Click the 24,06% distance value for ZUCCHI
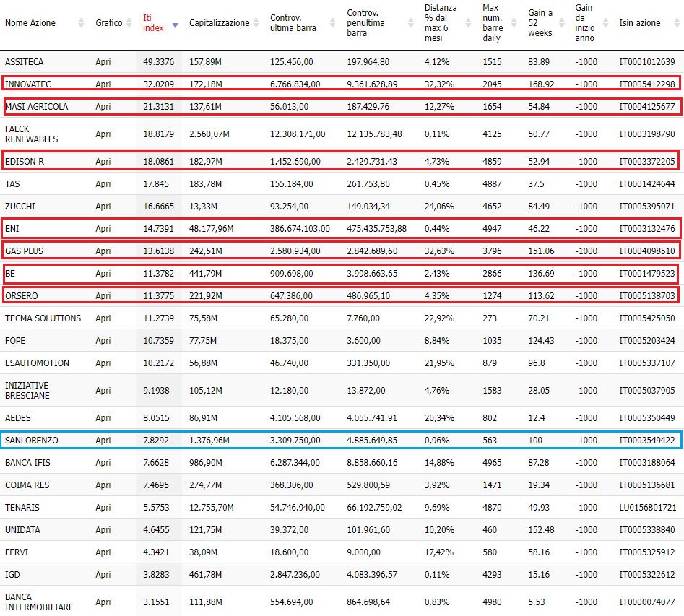 coord(439,206)
